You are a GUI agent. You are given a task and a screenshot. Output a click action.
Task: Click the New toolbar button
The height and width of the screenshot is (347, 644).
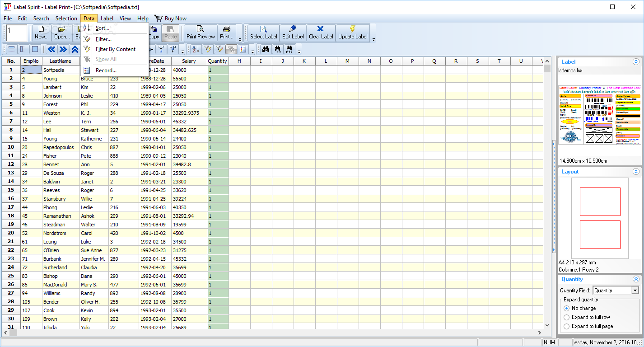[x=42, y=33]
